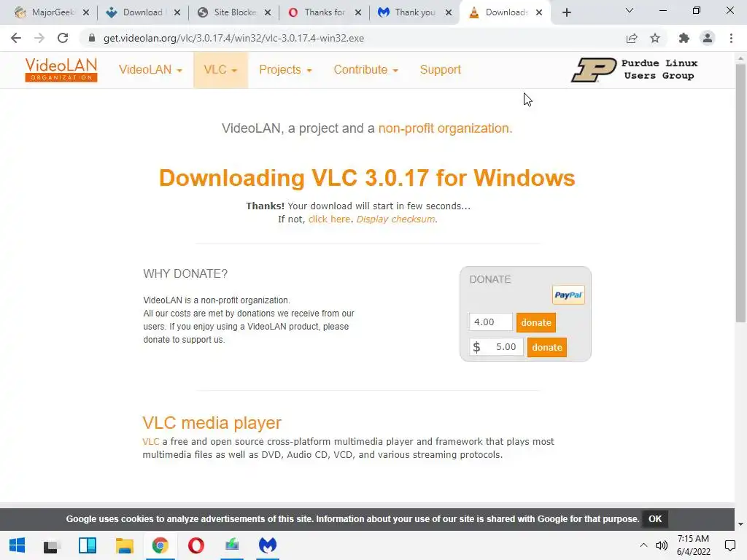Open the Chrome profile avatar
747x560 pixels.
tap(708, 38)
